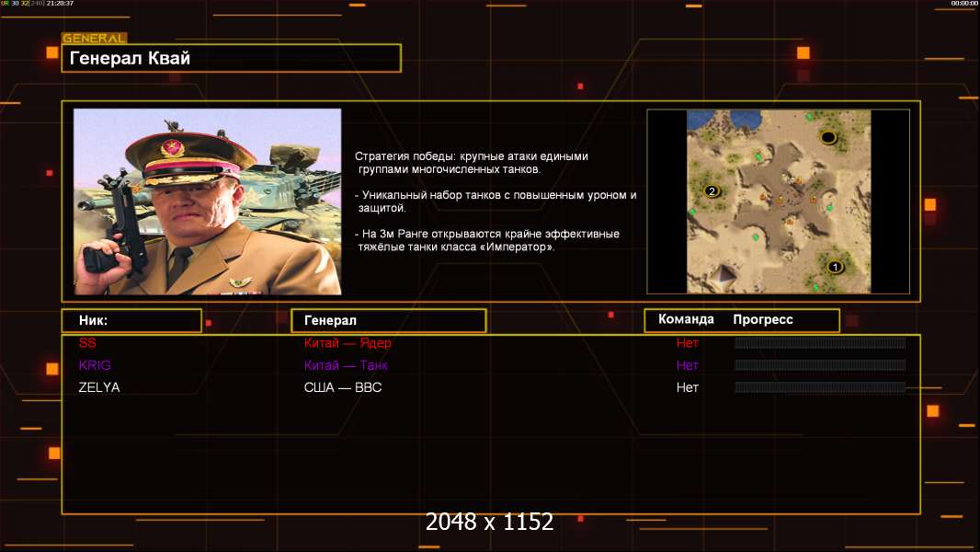This screenshot has height=552, width=980.
Task: Click the 'Команда' column header
Action: pos(686,319)
